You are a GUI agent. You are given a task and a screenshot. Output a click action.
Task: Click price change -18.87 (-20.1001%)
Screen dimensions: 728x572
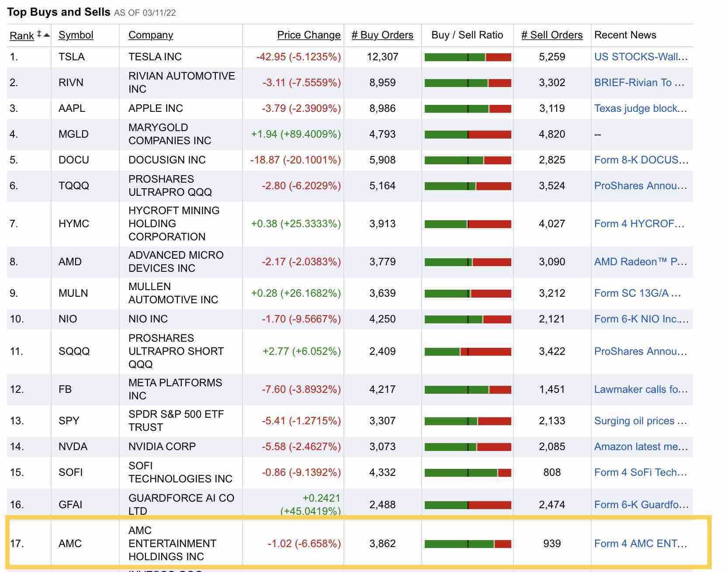coord(295,160)
